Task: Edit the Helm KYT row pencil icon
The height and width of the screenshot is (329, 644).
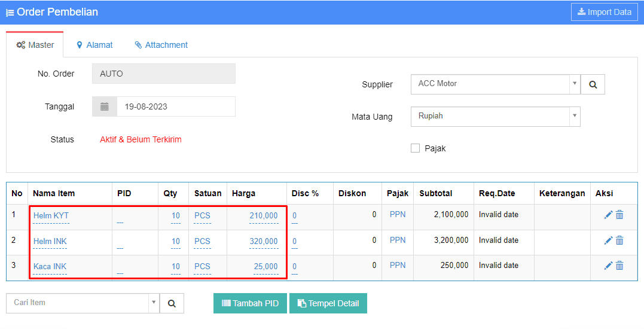Action: tap(608, 214)
